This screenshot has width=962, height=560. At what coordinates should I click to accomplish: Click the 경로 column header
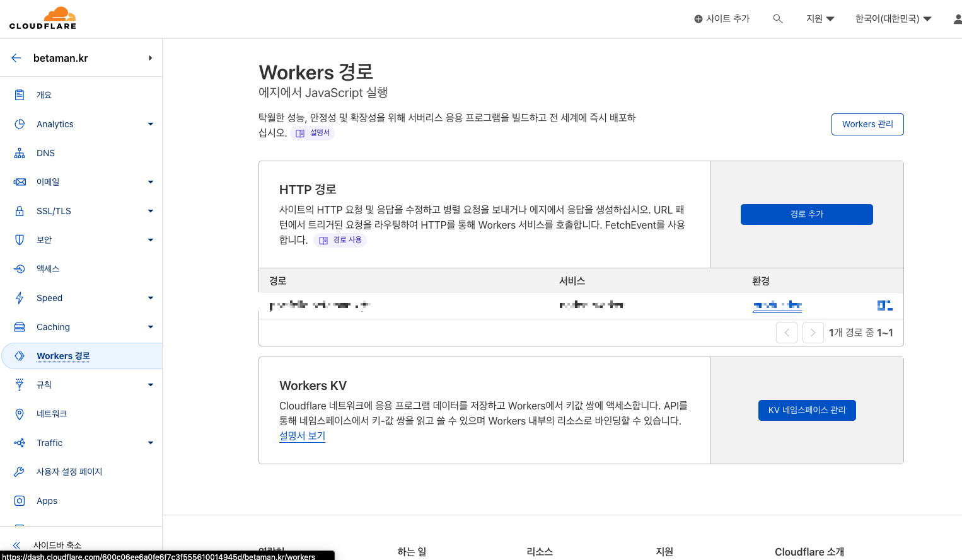click(x=278, y=281)
